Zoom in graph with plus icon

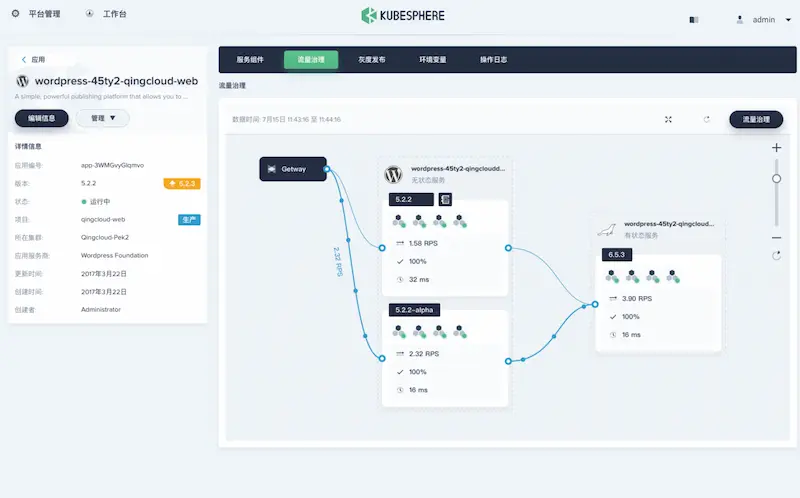777,147
